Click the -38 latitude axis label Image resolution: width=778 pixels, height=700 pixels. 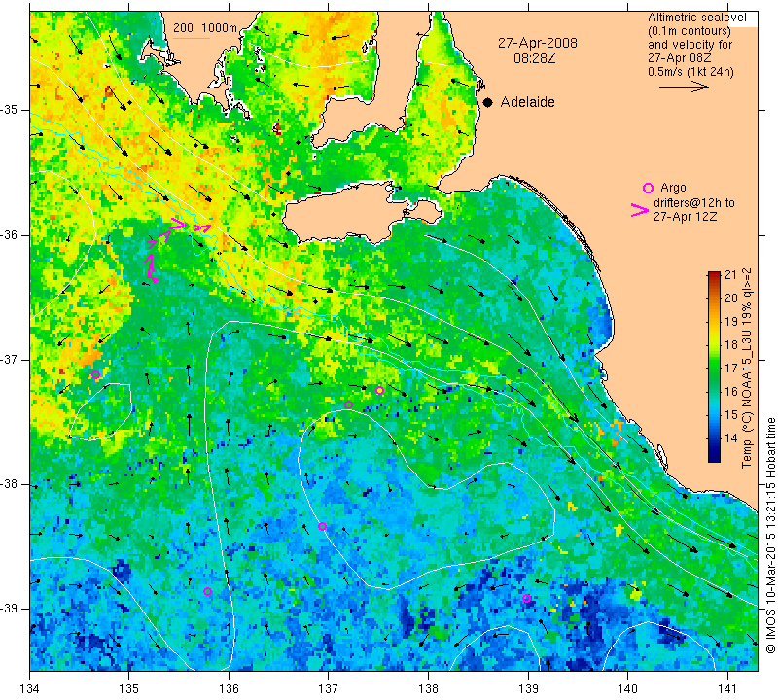coord(11,484)
